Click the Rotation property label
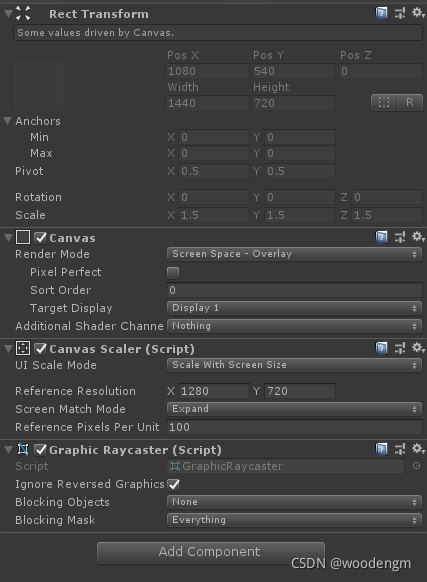This screenshot has width=427, height=582. [38, 197]
